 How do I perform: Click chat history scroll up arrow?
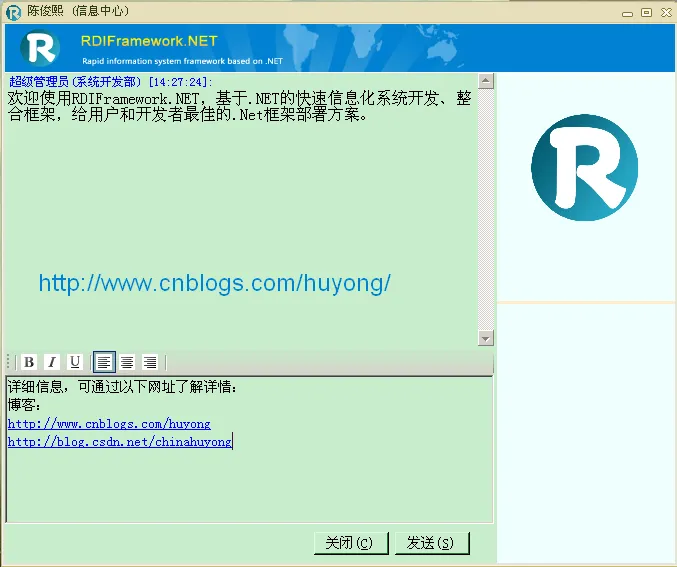[486, 81]
